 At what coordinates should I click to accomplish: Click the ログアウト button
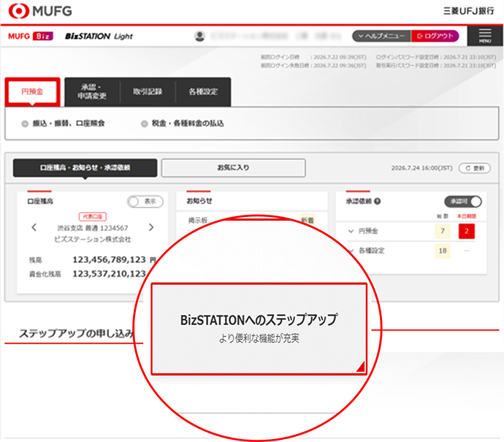435,36
